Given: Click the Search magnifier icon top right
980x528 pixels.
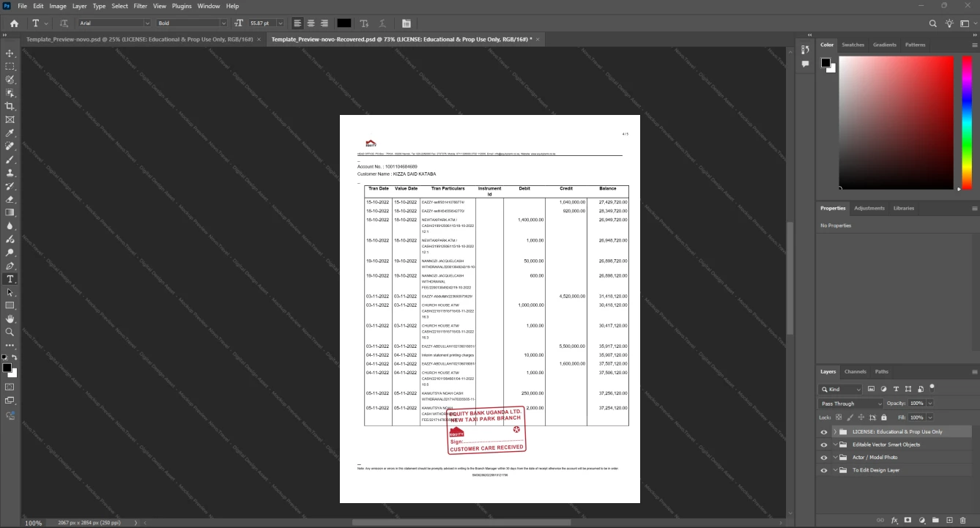Looking at the screenshot, I should click(x=933, y=23).
